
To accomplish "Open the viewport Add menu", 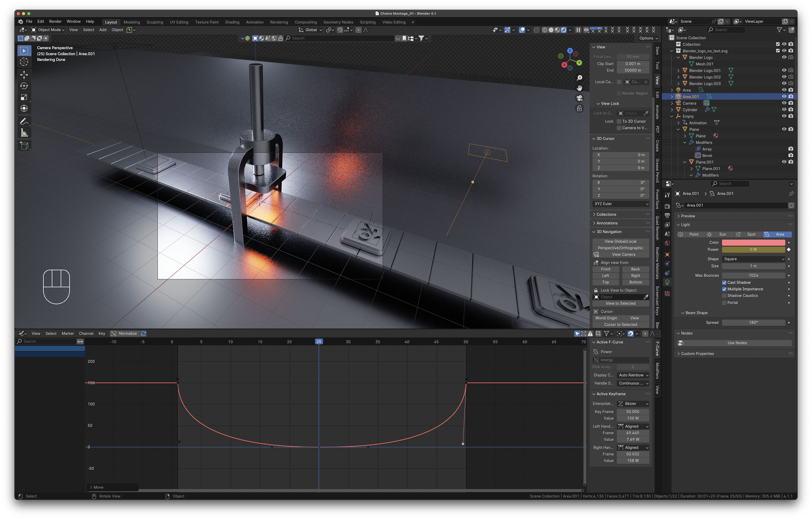I will [x=103, y=30].
